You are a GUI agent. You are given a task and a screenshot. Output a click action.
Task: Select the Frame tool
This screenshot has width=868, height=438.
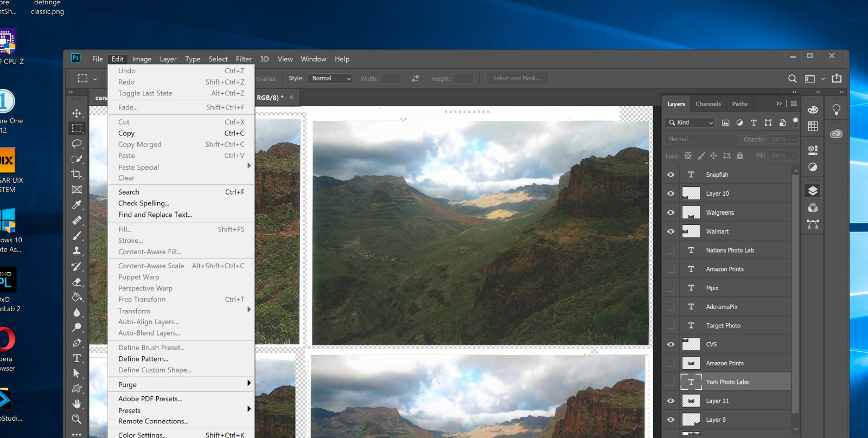tap(76, 189)
